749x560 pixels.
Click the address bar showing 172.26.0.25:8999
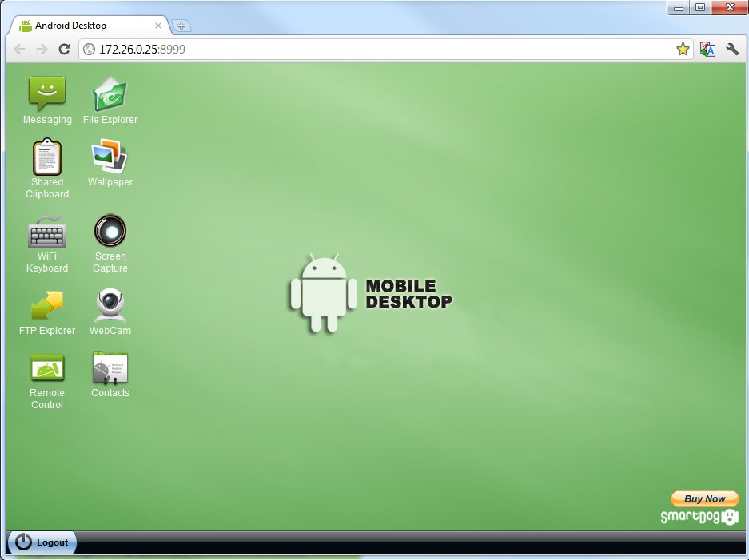[x=384, y=50]
